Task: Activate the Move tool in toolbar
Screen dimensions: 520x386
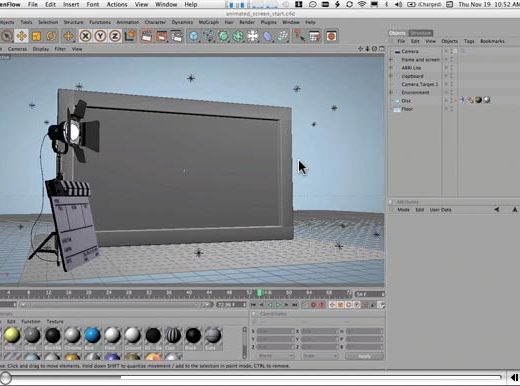Action: [22, 36]
